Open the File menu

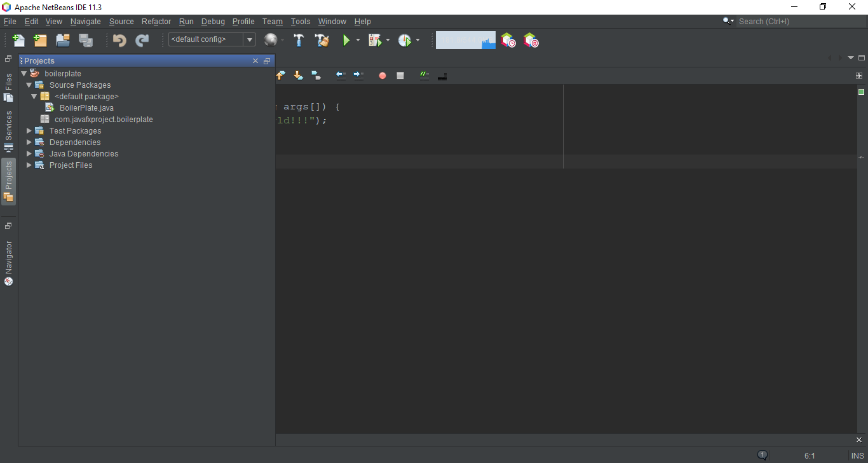coord(10,22)
